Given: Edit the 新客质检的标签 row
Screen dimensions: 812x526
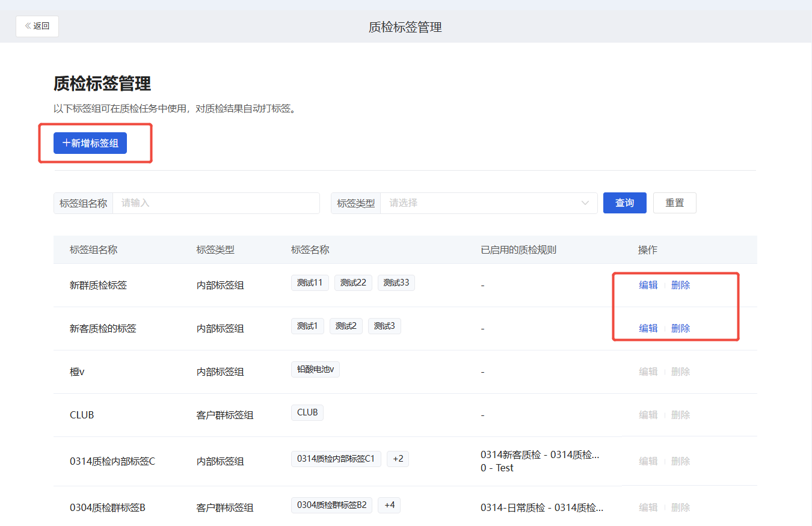Looking at the screenshot, I should point(648,328).
